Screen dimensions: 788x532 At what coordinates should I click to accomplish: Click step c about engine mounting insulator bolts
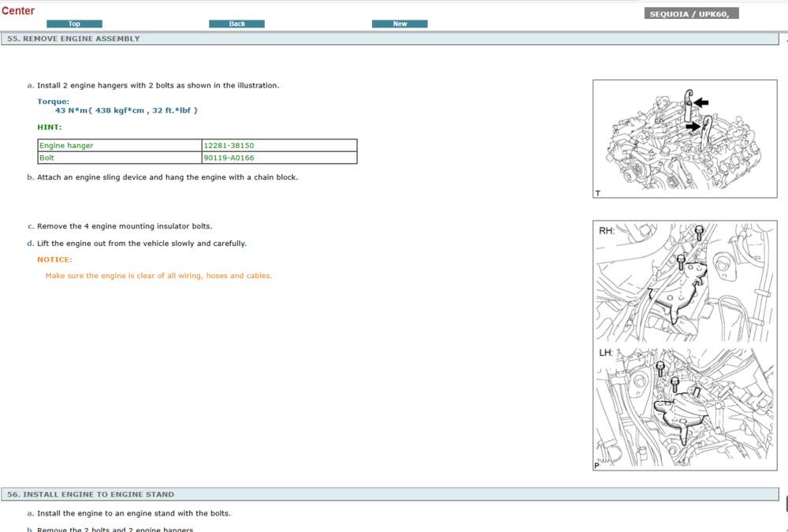coord(125,226)
